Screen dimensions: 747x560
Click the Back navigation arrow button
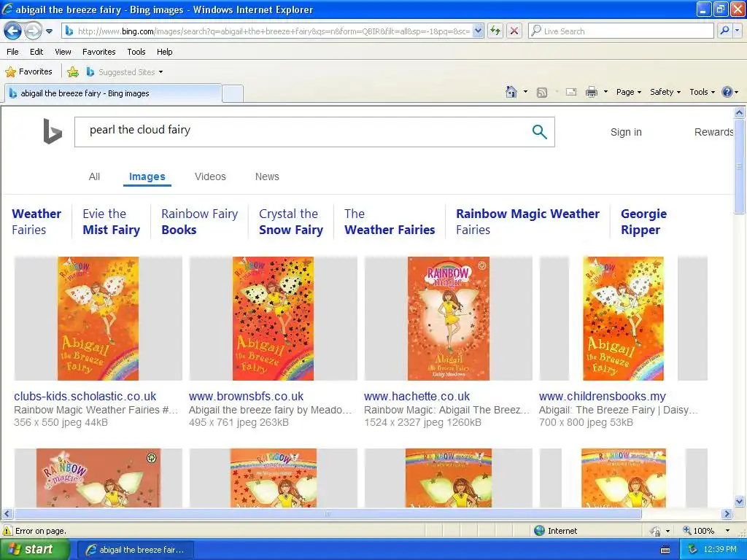13,31
